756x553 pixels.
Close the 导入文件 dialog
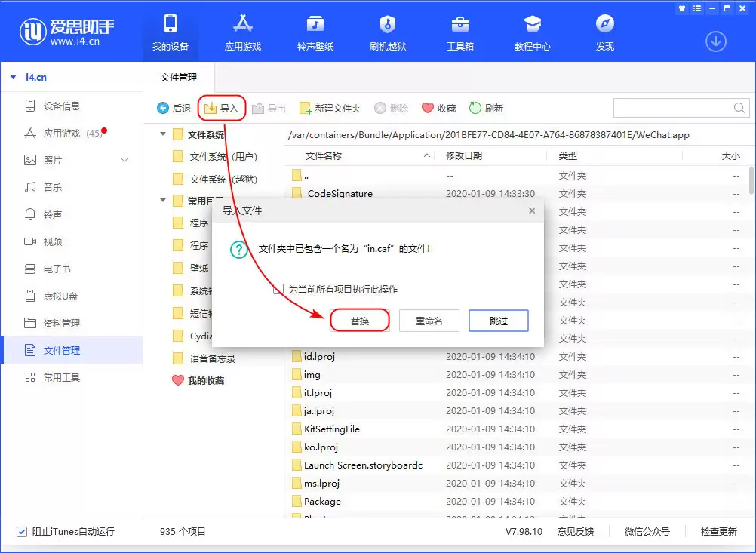[x=532, y=210]
